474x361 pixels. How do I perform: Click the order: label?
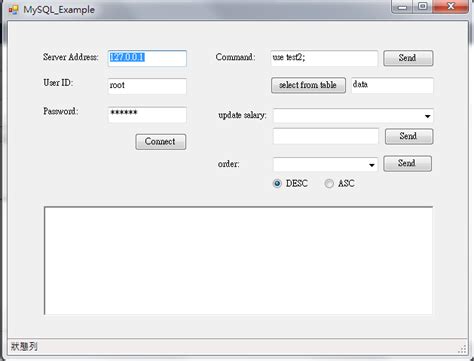(x=229, y=164)
